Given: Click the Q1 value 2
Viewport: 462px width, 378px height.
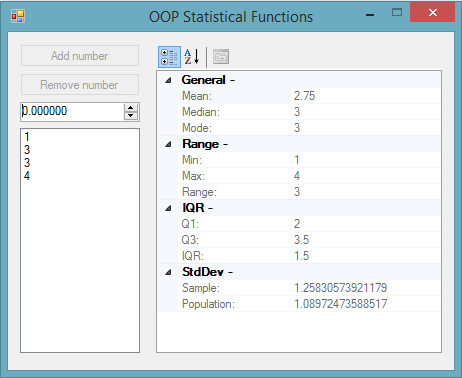Looking at the screenshot, I should pyautogui.click(x=297, y=224).
